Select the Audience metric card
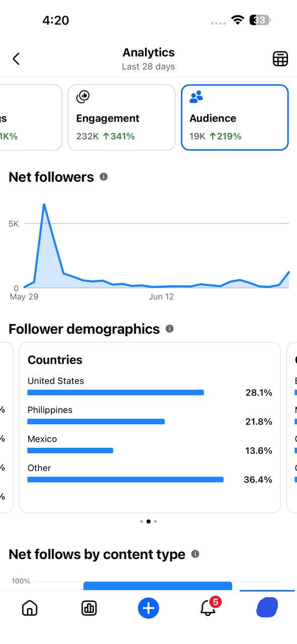The image size is (297, 644). pos(235,117)
